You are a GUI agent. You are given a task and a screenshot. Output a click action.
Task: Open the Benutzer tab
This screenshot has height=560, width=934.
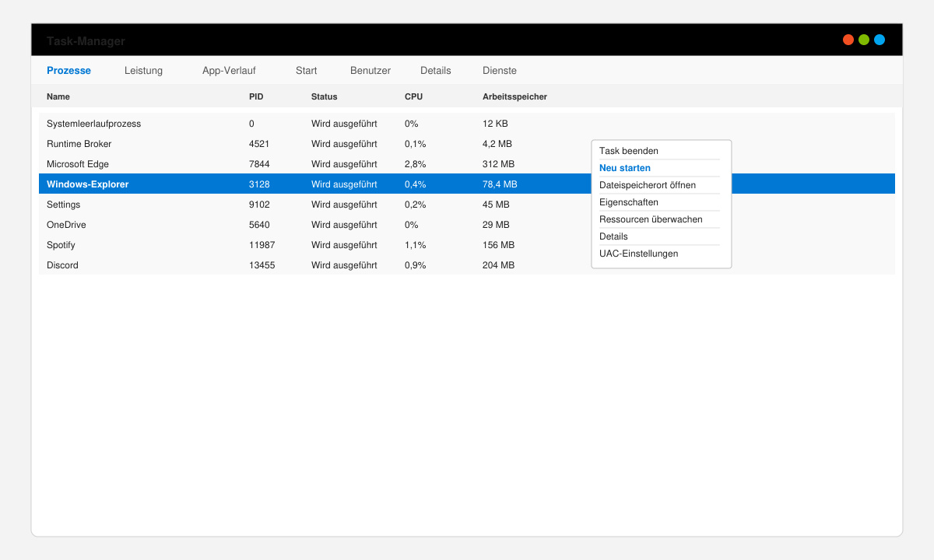(370, 70)
